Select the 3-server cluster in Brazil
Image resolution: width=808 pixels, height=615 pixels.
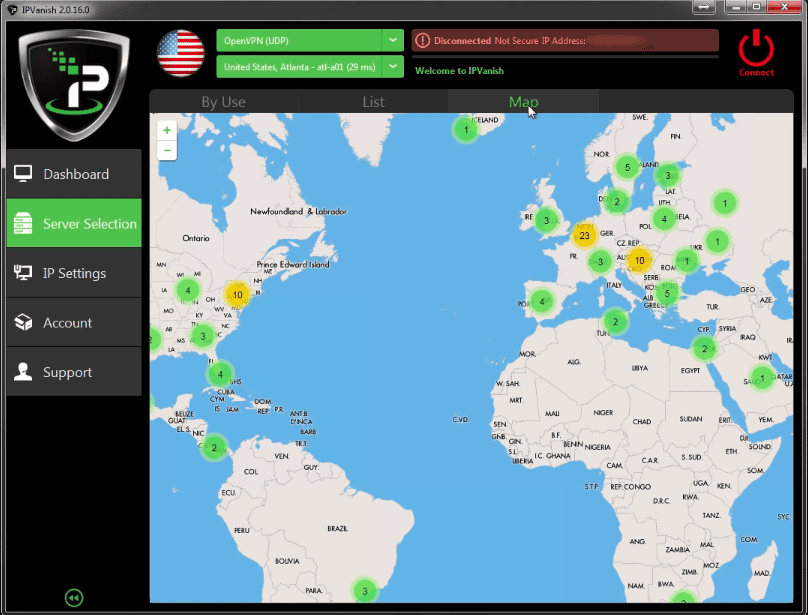tap(365, 591)
